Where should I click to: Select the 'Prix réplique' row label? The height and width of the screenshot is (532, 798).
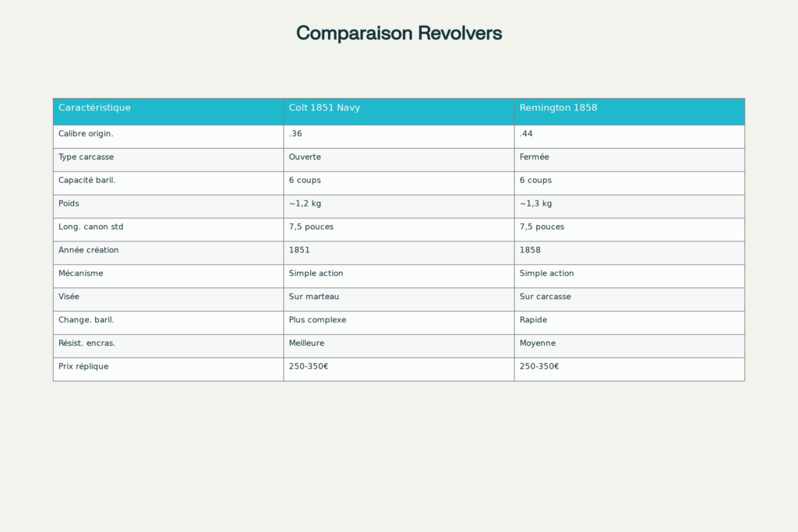pos(83,367)
